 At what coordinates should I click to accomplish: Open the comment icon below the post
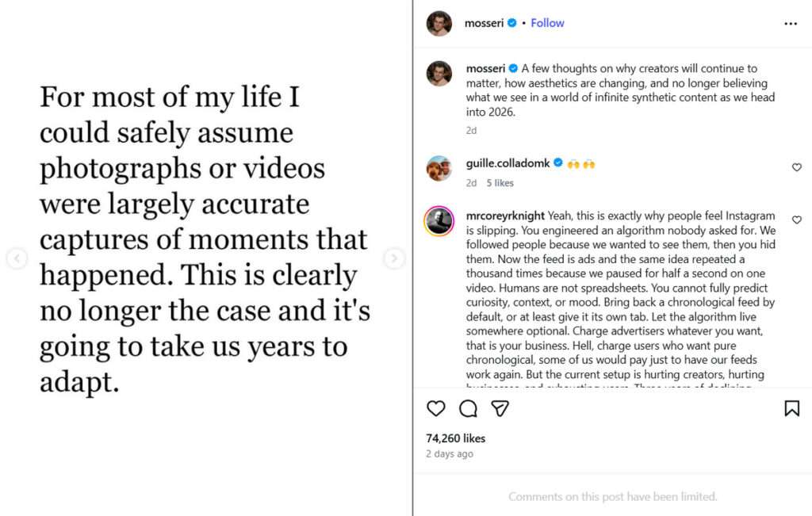pyautogui.click(x=468, y=408)
